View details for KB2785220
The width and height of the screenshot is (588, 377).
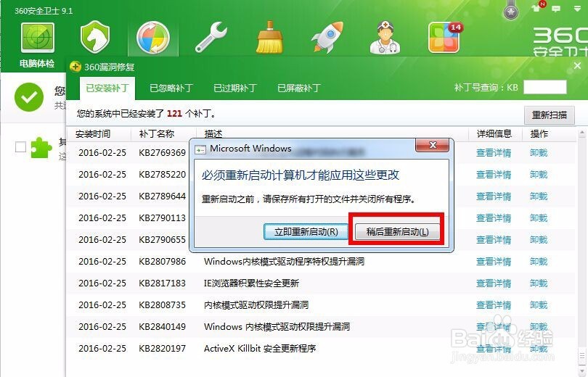(x=494, y=175)
